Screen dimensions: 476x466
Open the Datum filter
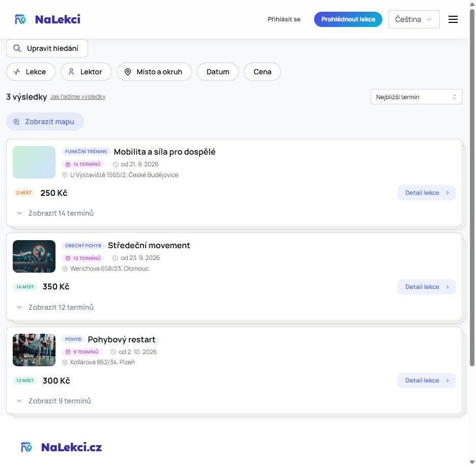pyautogui.click(x=218, y=72)
